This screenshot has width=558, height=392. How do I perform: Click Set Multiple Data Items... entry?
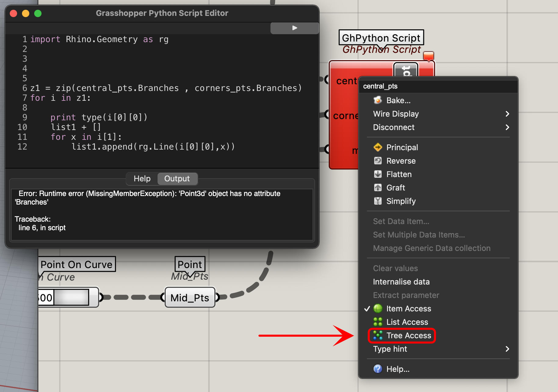pos(438,234)
